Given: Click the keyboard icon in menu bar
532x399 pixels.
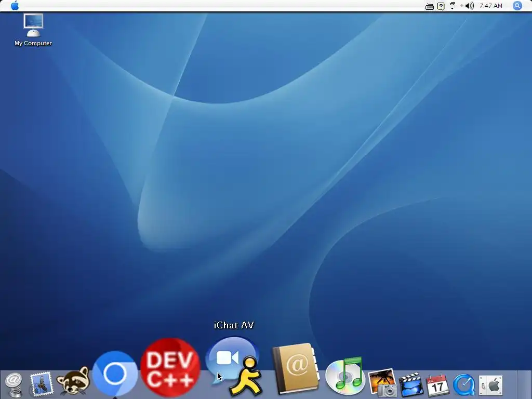Looking at the screenshot, I should [430, 6].
